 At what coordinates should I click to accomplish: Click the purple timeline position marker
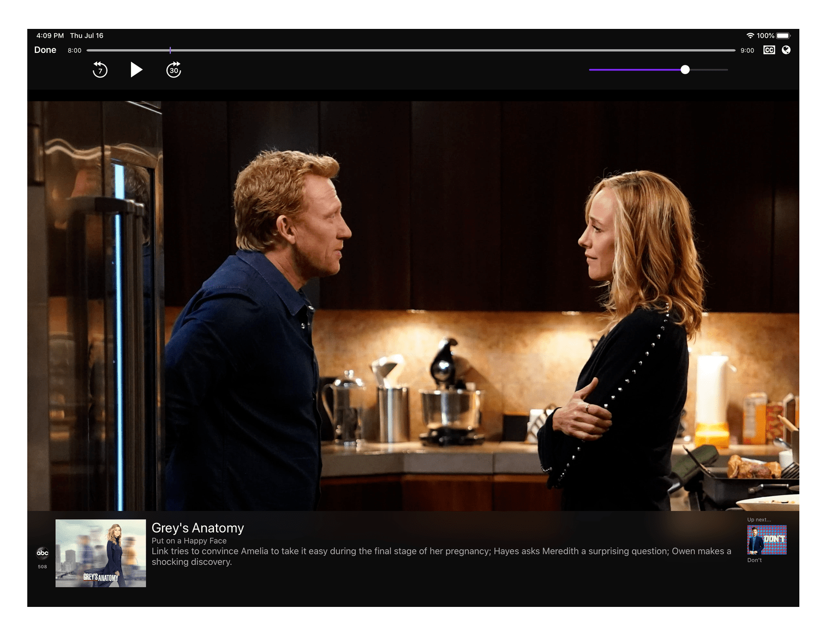(170, 50)
